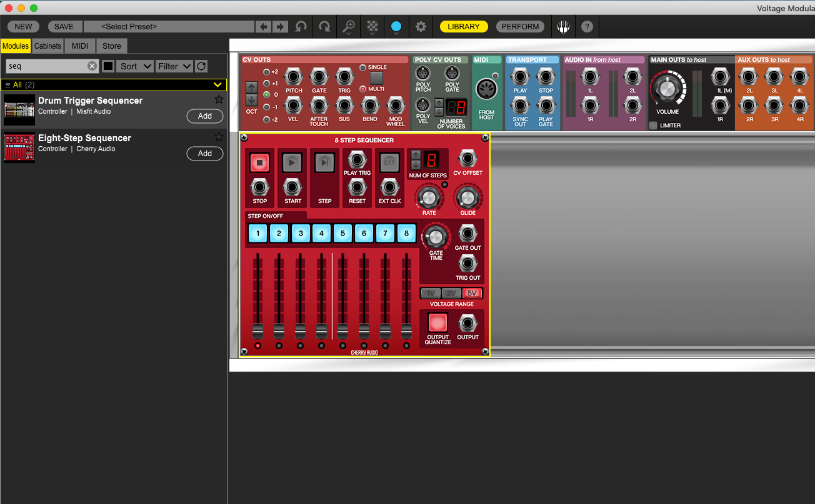
Task: Select 2V voltage range
Action: (451, 294)
